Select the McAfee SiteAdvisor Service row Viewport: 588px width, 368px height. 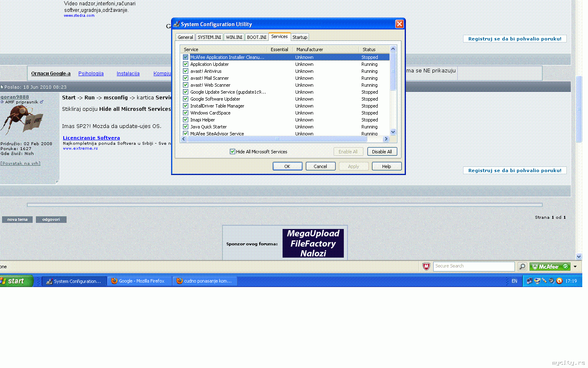(x=285, y=134)
